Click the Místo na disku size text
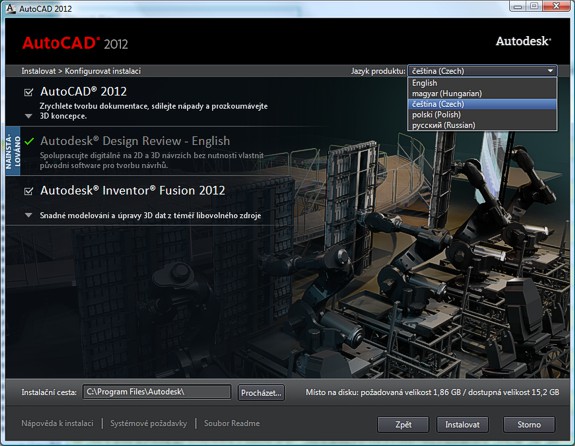Screen dimensions: 575x446 432,392
